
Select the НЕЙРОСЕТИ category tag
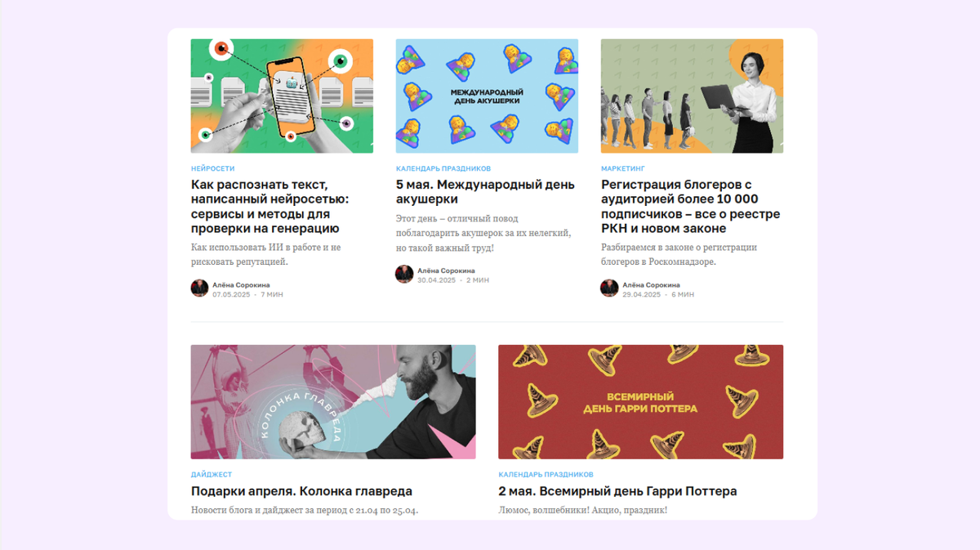click(213, 169)
